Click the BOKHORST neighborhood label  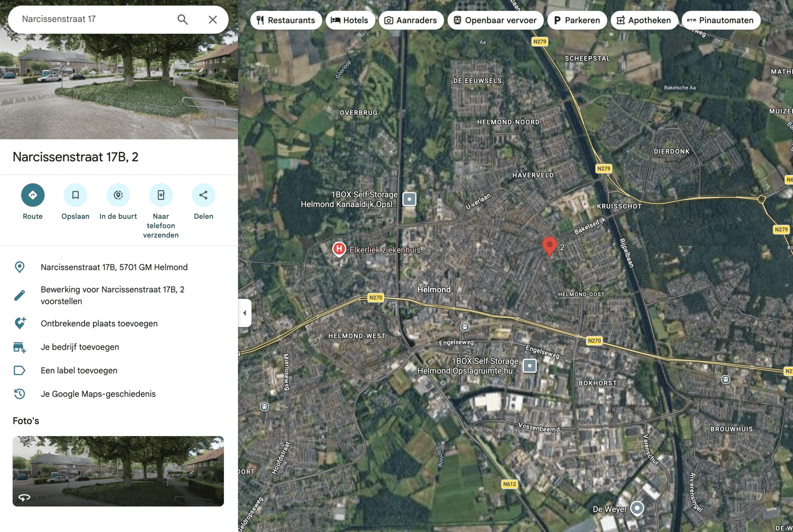pos(598,383)
